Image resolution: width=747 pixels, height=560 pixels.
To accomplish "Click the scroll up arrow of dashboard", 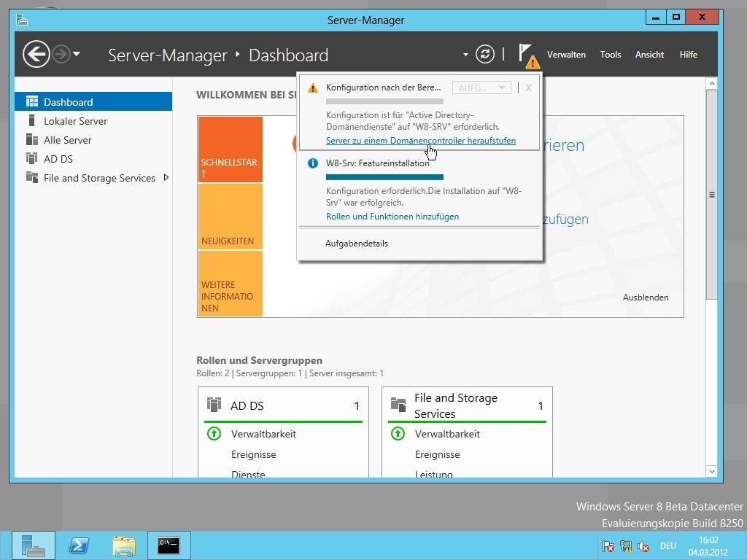I will [x=712, y=84].
